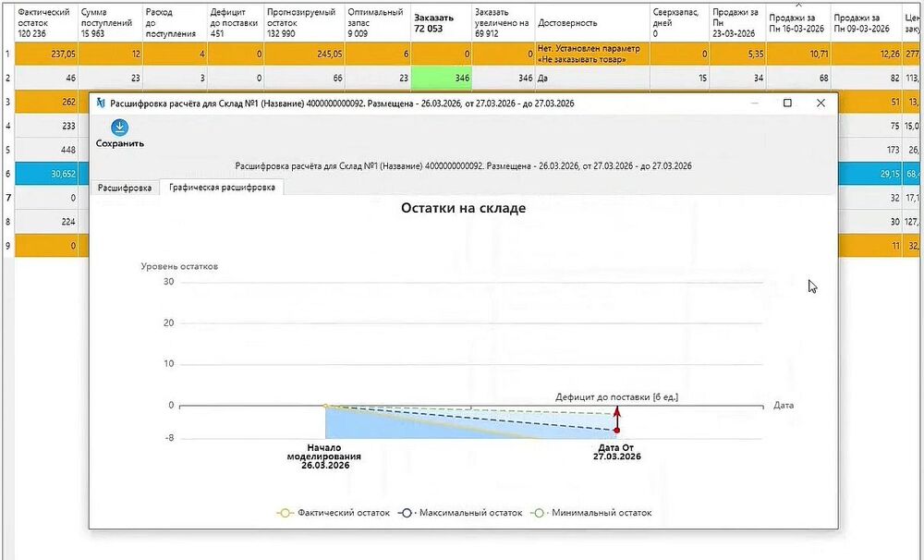Screen dimensions: 924x560
Task: Open the Графическая расшифровка tab
Action: 222,188
